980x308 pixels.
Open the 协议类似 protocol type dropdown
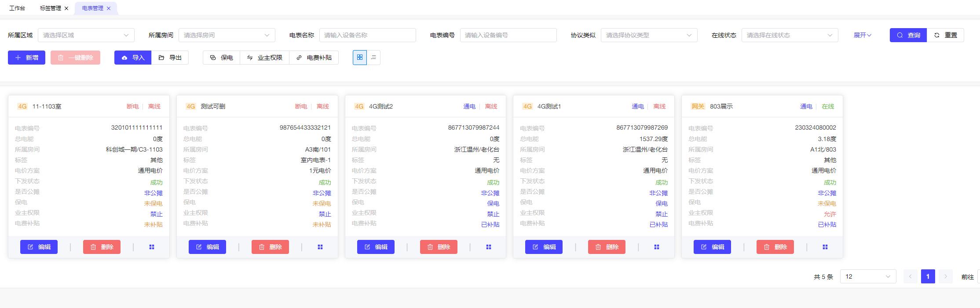pyautogui.click(x=649, y=35)
